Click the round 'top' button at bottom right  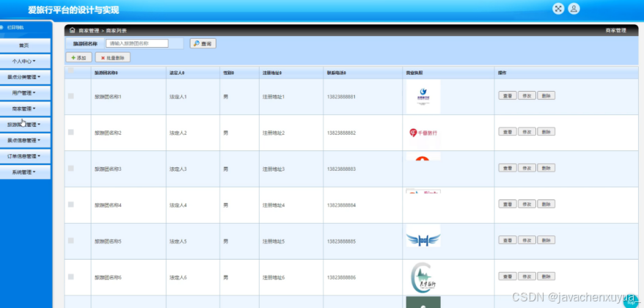(x=632, y=301)
